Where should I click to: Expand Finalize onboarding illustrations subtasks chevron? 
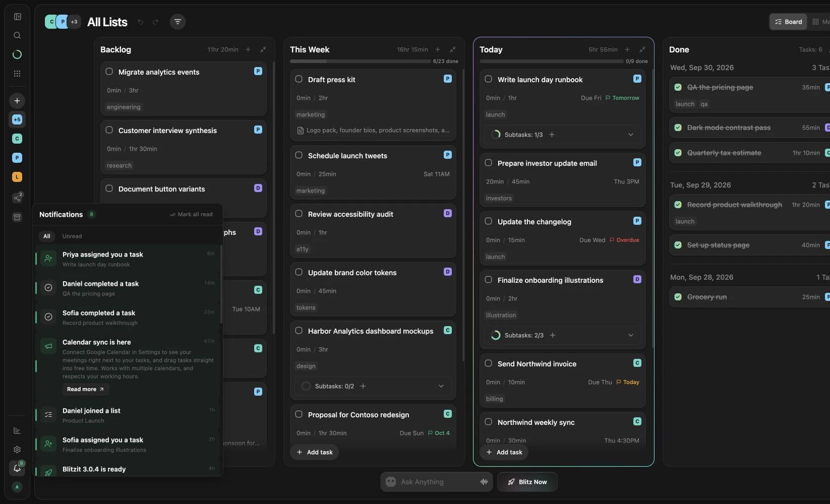631,335
